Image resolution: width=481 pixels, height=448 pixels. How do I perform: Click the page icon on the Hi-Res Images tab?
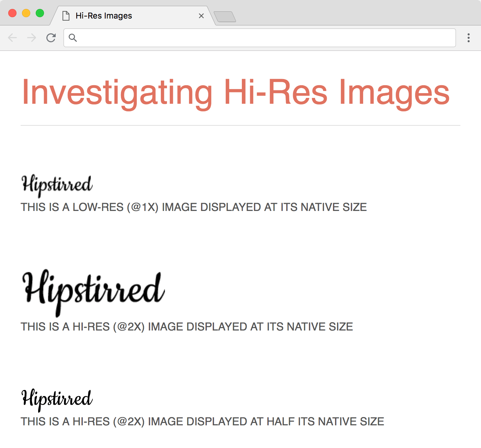(66, 16)
